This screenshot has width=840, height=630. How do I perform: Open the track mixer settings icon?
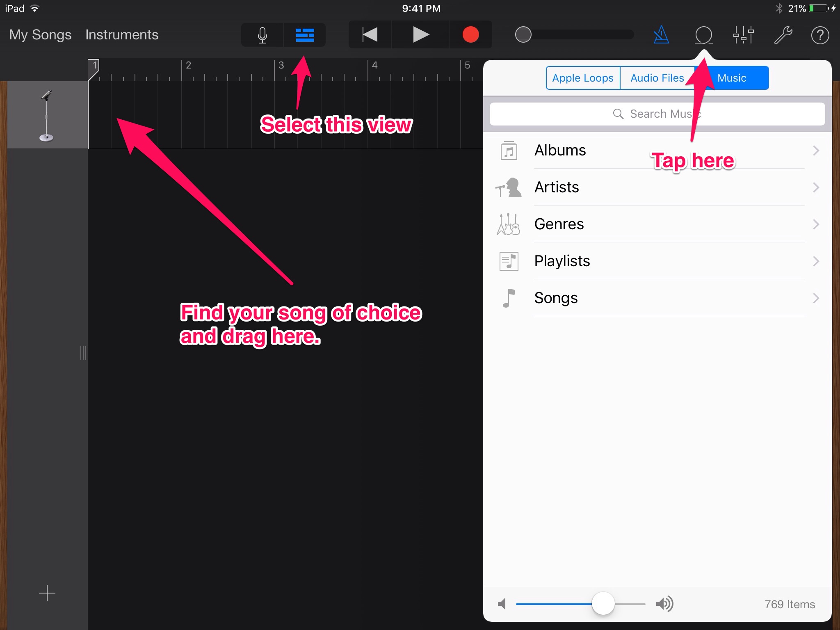pyautogui.click(x=743, y=35)
